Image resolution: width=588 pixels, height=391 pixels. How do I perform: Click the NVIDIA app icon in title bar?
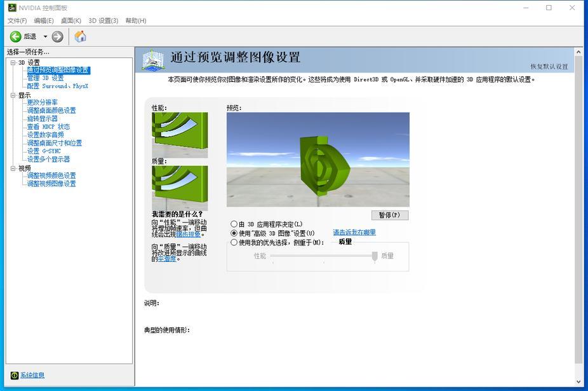(x=12, y=8)
